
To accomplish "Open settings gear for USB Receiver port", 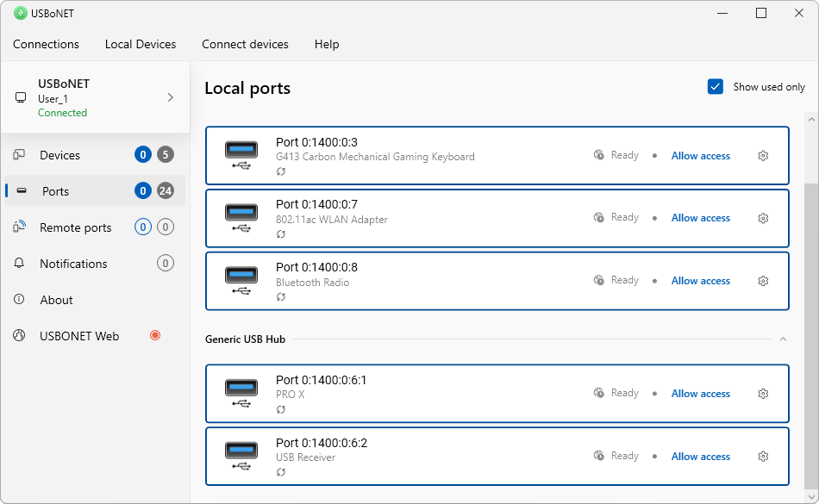I will click(763, 457).
